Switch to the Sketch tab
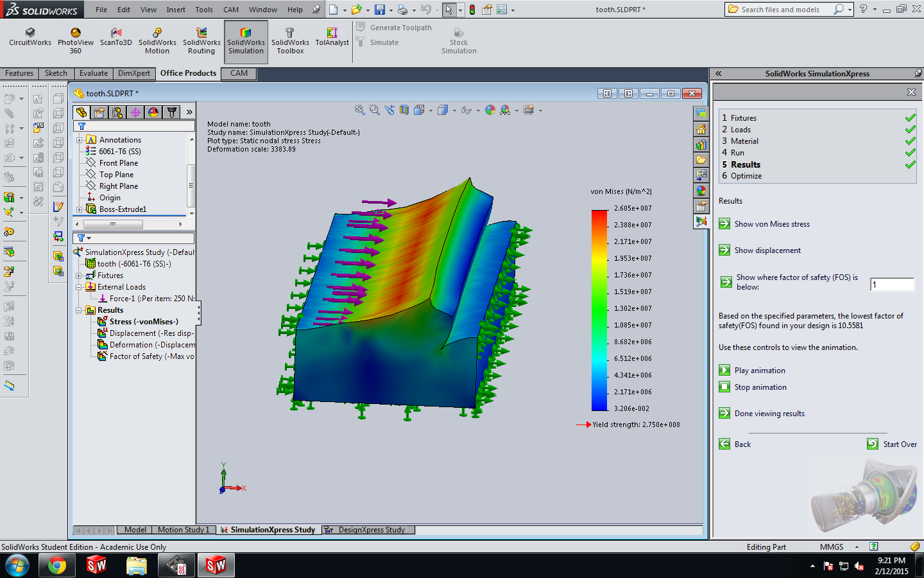Viewport: 924px width, 578px height. (56, 73)
